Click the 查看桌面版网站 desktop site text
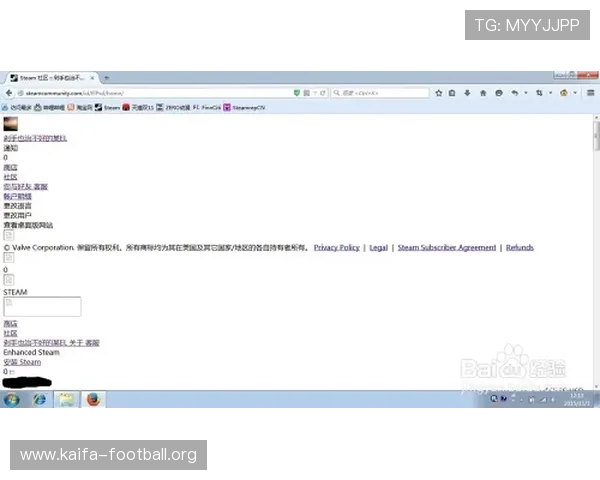600x480 pixels. coord(28,225)
